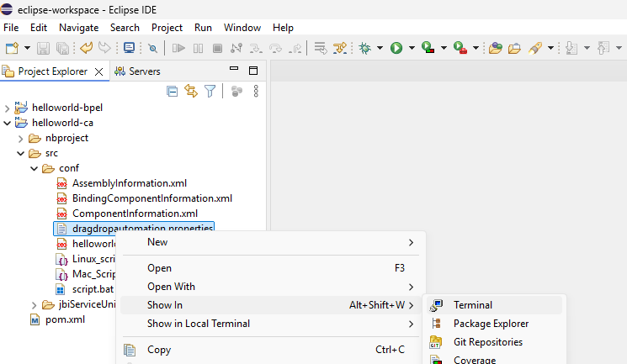The height and width of the screenshot is (364, 627).
Task: Open the Run menu
Action: coord(203,28)
